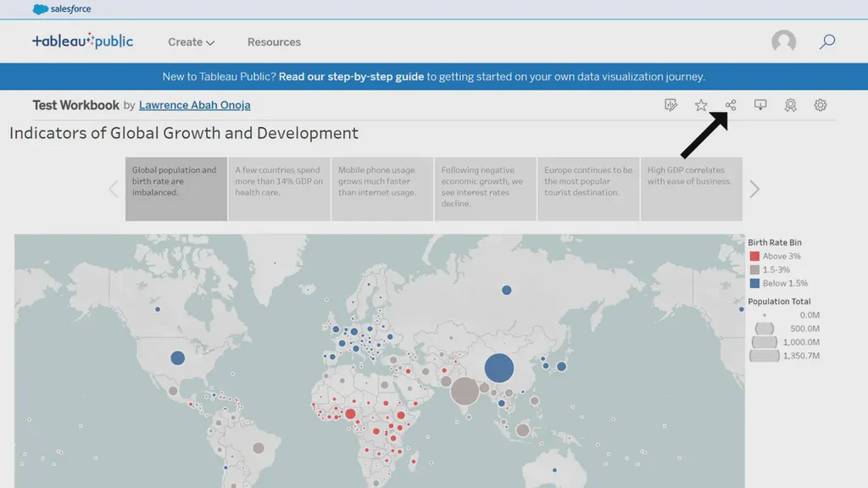The height and width of the screenshot is (488, 868).
Task: Click the Tableau Public home logo
Action: pos(82,41)
